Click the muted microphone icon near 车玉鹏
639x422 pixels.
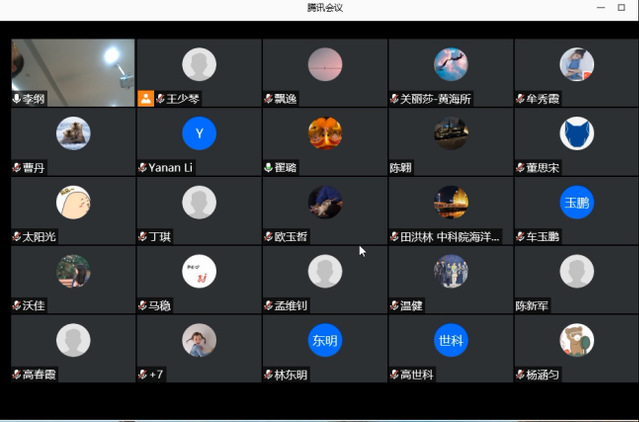coord(520,236)
